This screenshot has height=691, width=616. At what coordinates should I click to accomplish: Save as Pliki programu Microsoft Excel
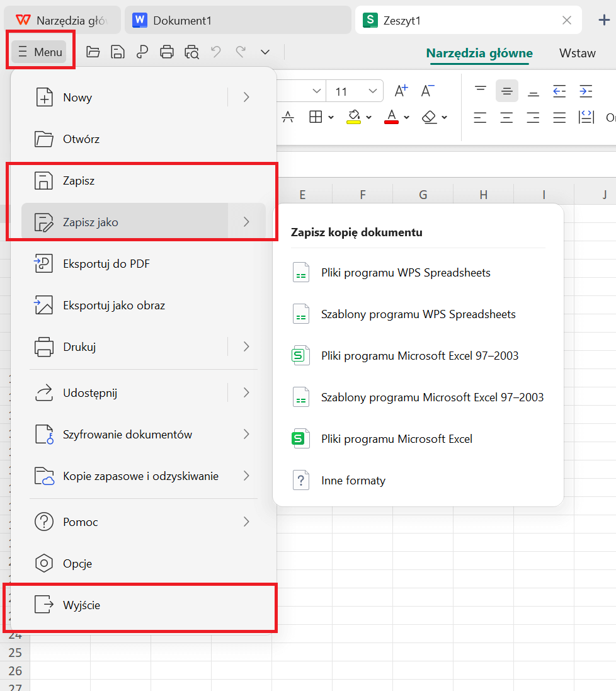(418, 439)
